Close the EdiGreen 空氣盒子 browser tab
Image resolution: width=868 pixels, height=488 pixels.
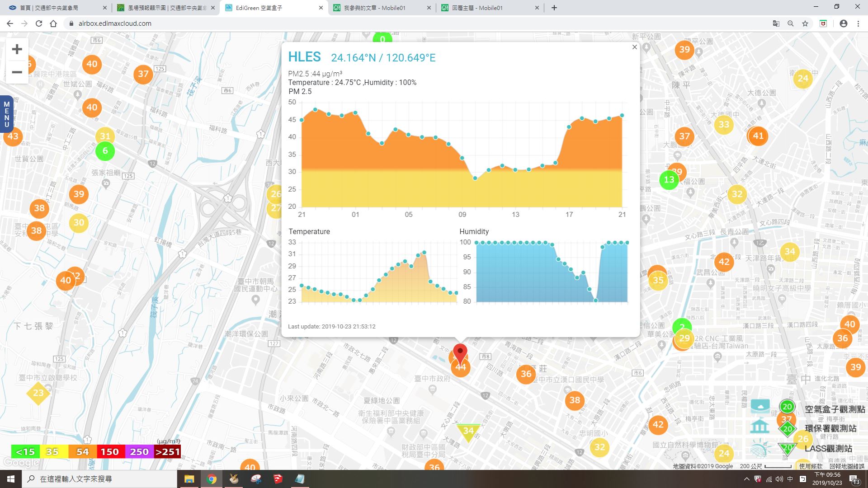[321, 8]
